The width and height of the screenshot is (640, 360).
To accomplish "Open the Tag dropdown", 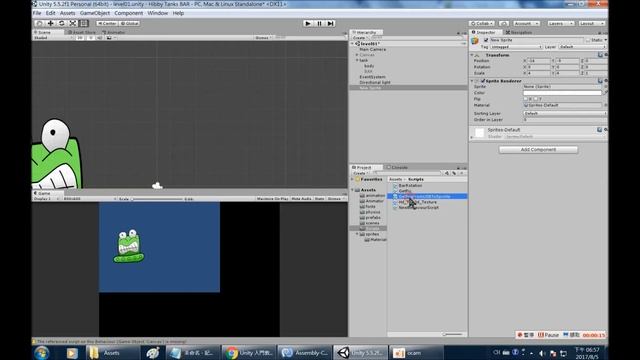I will coord(516,47).
